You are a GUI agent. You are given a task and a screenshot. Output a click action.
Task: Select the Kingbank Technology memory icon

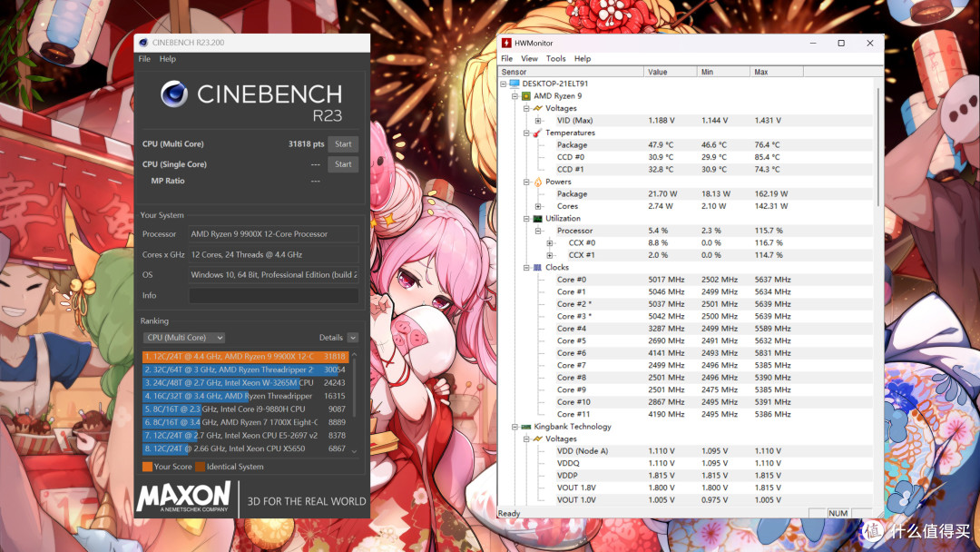(x=526, y=427)
